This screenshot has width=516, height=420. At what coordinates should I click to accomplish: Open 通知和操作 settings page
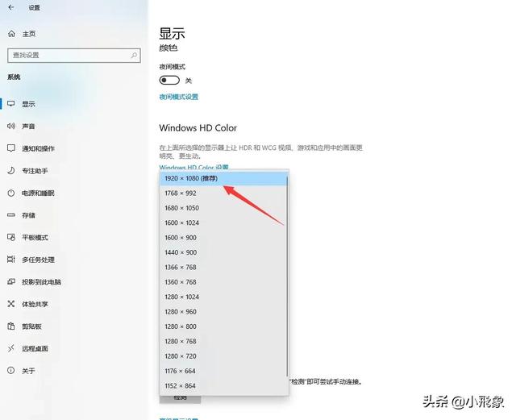(38, 148)
